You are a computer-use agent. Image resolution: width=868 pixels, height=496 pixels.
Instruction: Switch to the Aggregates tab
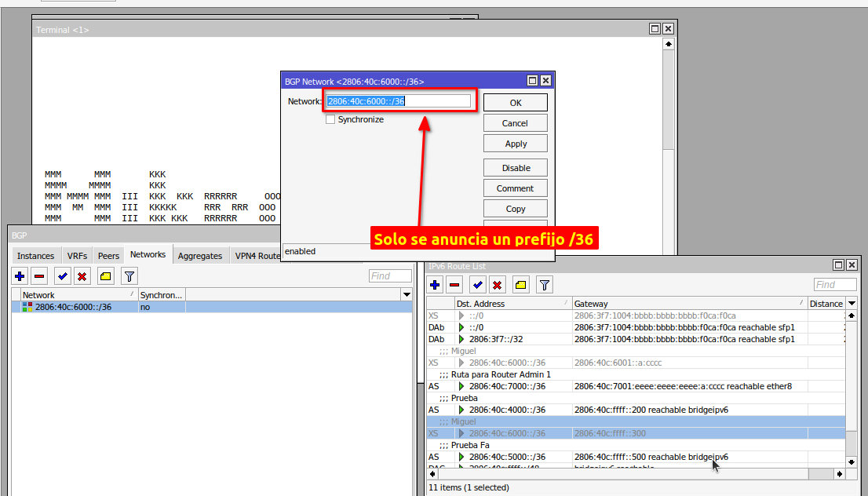(x=199, y=256)
